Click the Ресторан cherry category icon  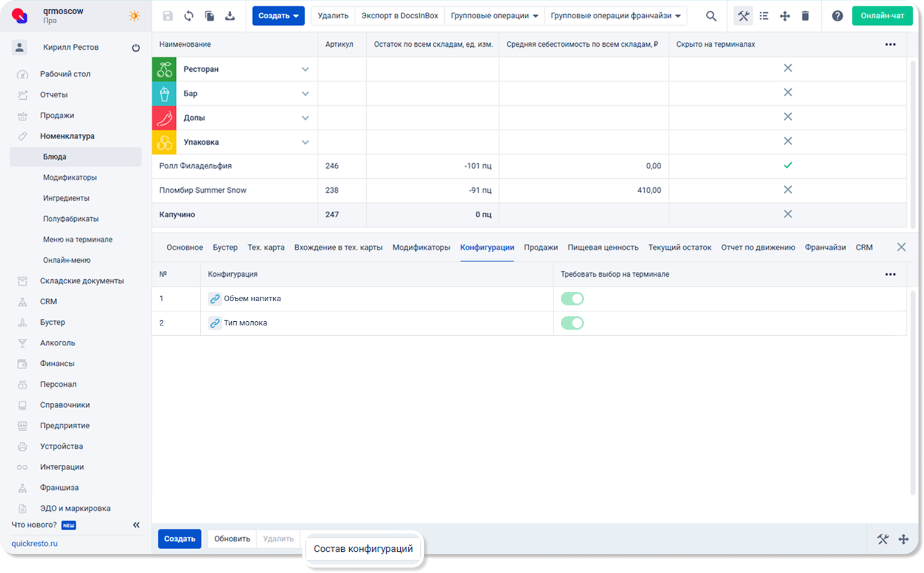[164, 69]
